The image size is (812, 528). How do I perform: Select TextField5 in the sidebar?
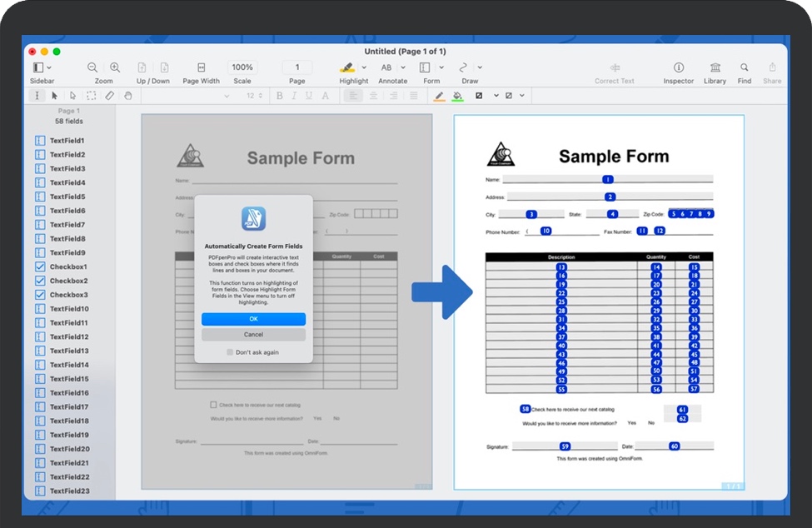tap(60, 197)
